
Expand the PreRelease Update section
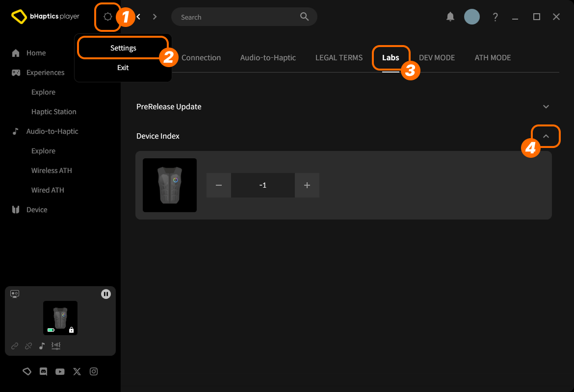(546, 107)
